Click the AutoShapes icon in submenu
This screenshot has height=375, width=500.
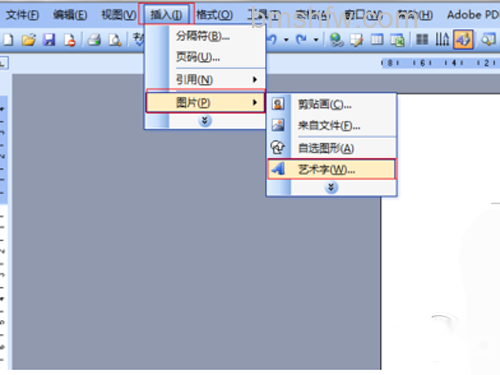(x=278, y=147)
